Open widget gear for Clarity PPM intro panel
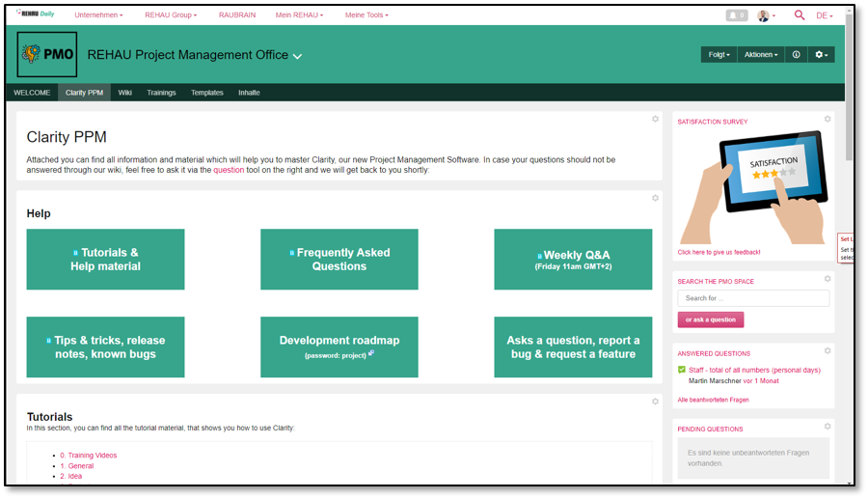Screen dimensions: 868x499 click(x=655, y=119)
